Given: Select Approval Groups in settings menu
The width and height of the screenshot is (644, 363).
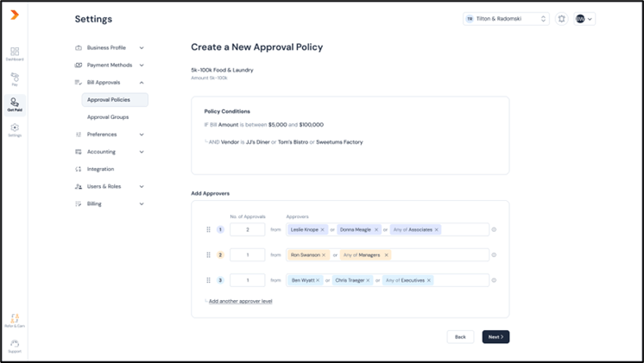Looking at the screenshot, I should pos(108,117).
